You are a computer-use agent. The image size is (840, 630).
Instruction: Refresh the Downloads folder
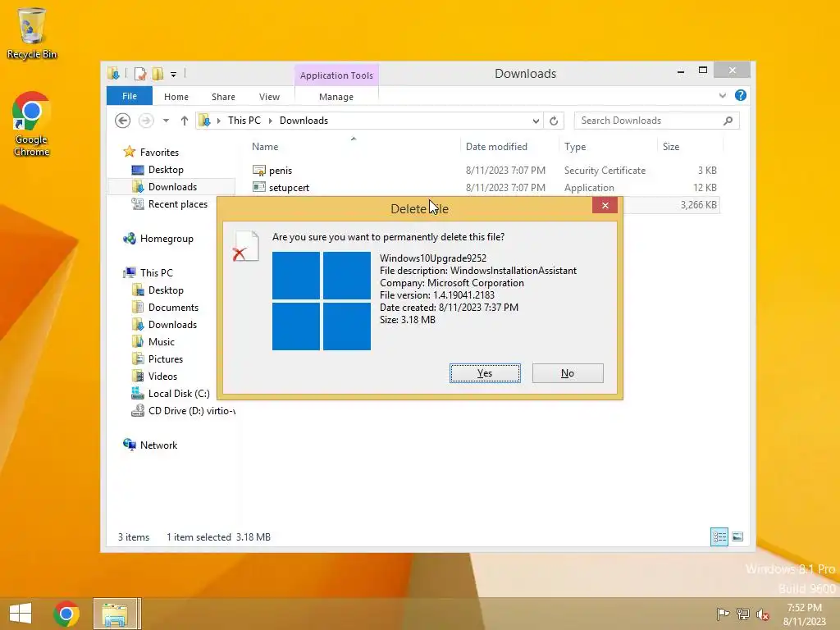click(x=554, y=121)
